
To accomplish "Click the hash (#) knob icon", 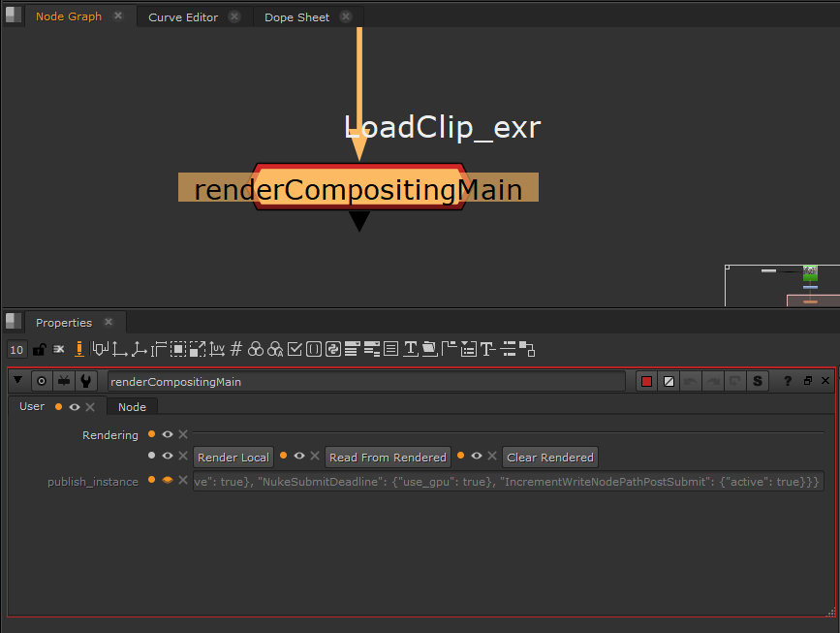I will coord(235,349).
